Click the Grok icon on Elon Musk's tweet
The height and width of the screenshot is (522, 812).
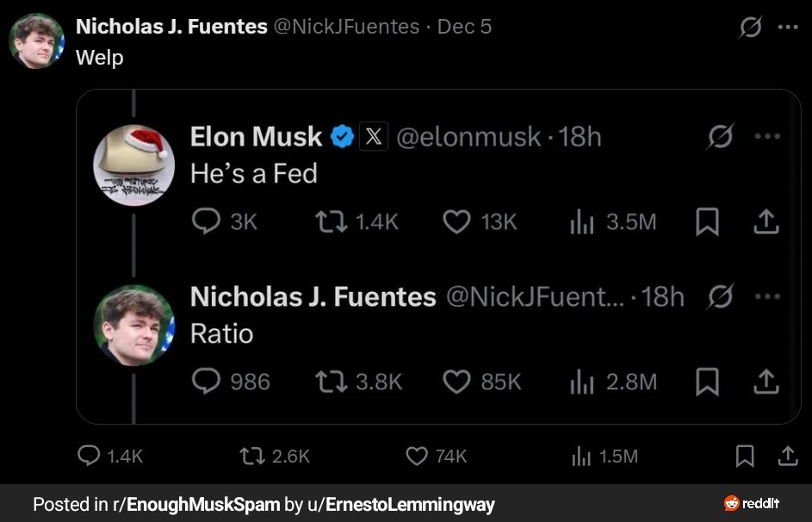[x=720, y=136]
